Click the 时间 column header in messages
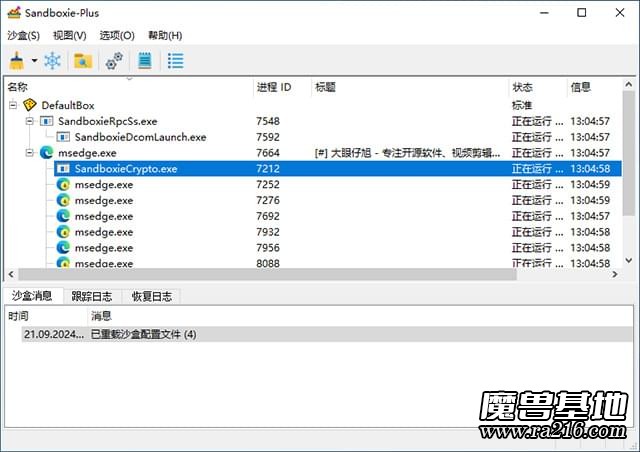Viewport: 640px width, 452px height. (x=46, y=316)
